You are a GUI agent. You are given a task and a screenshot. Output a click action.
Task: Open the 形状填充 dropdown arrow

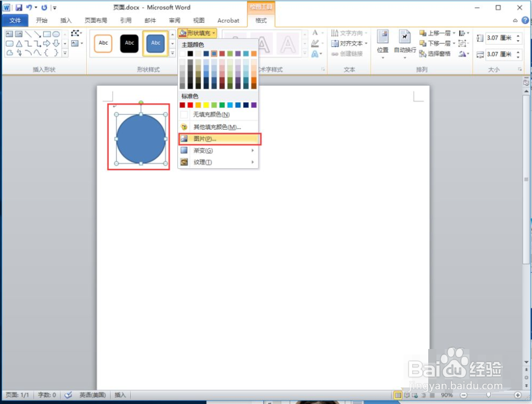point(214,33)
